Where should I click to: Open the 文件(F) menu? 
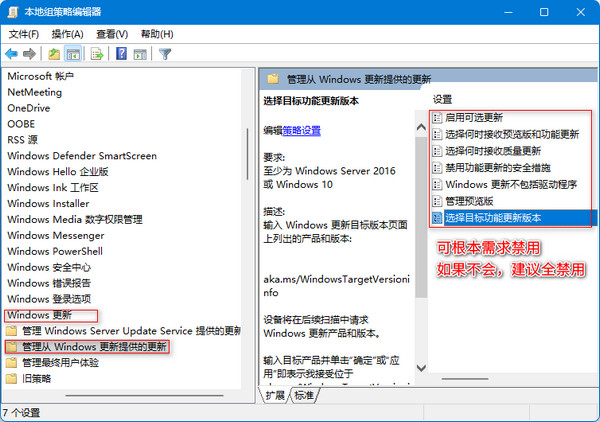[x=23, y=33]
